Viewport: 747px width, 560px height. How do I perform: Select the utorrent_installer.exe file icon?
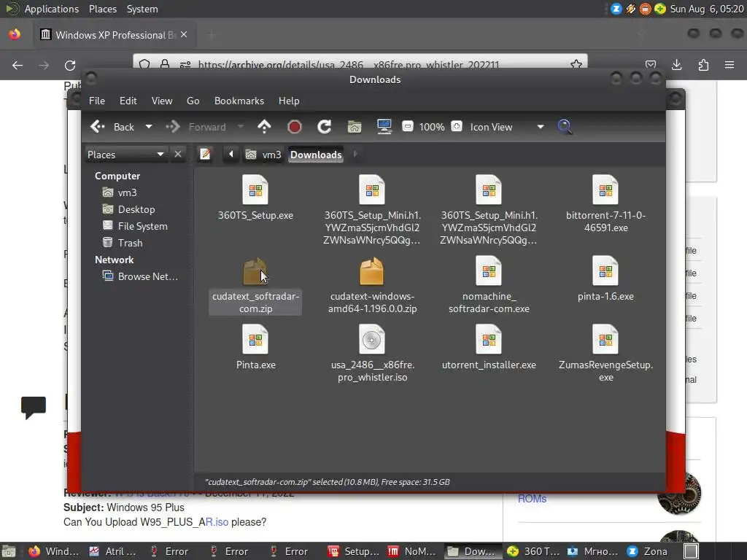489,340
